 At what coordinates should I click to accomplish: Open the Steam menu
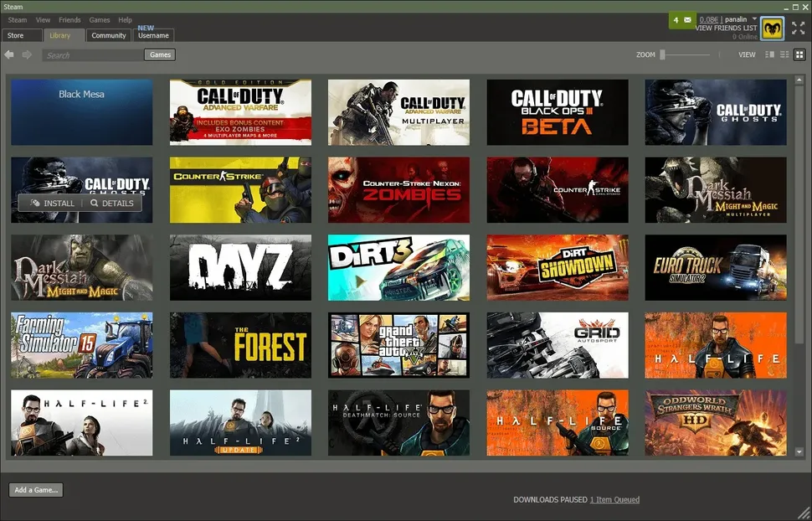point(17,20)
